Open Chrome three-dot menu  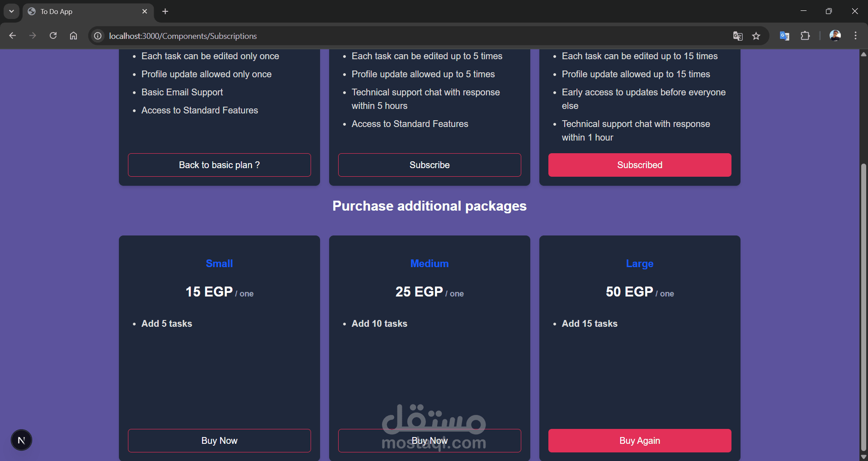tap(855, 36)
